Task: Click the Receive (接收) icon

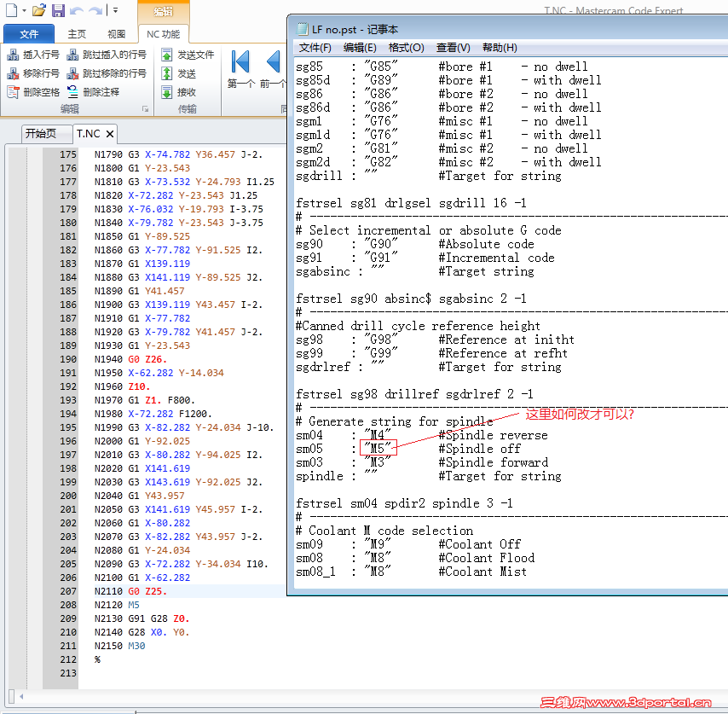Action: pyautogui.click(x=167, y=92)
